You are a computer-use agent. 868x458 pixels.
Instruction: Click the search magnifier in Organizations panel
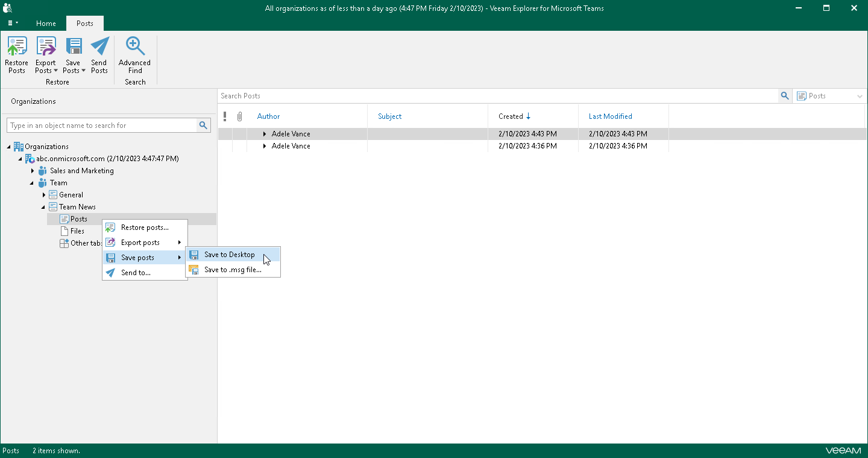(204, 126)
